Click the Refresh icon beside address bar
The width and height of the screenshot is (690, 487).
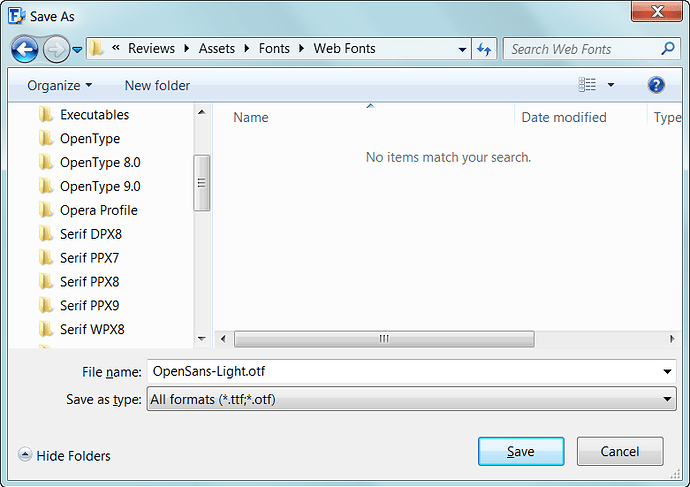pyautogui.click(x=485, y=49)
